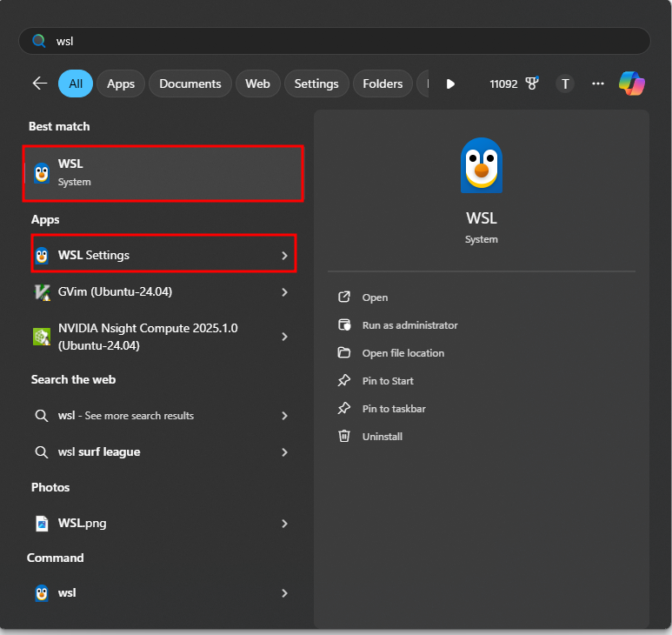
Task: Click the search magnifier icon in search box
Action: pos(38,41)
